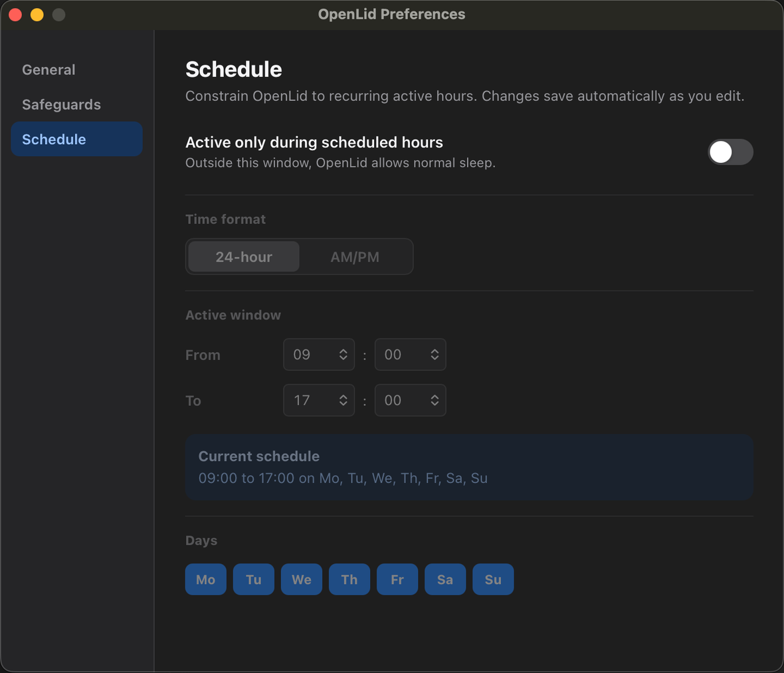Click the Time format section label
The width and height of the screenshot is (784, 673).
click(x=225, y=219)
